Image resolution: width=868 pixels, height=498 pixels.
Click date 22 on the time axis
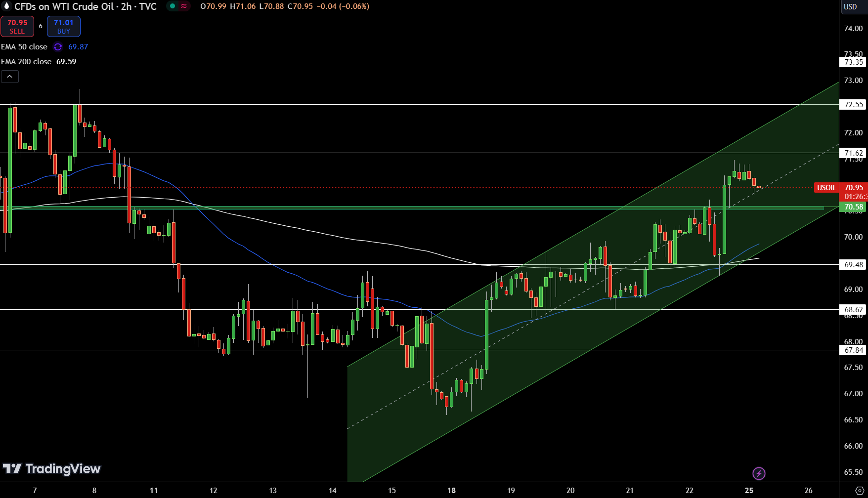[689, 491]
